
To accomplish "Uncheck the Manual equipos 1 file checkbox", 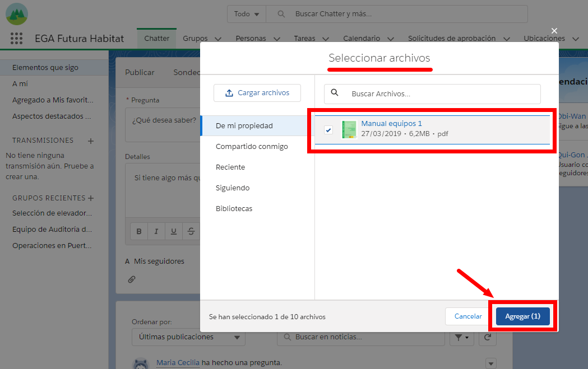I will pyautogui.click(x=328, y=129).
